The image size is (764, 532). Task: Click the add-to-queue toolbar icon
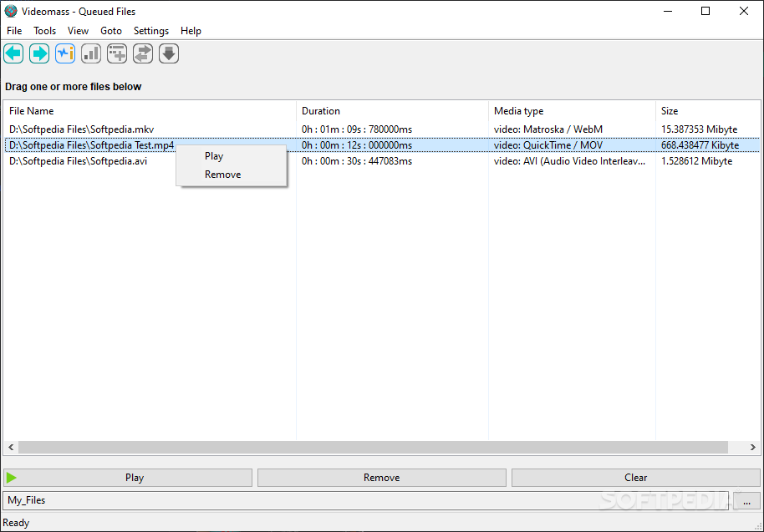(x=117, y=53)
